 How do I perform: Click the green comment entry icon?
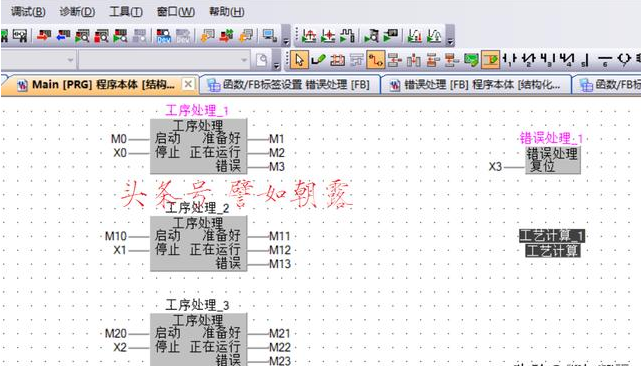click(x=471, y=60)
